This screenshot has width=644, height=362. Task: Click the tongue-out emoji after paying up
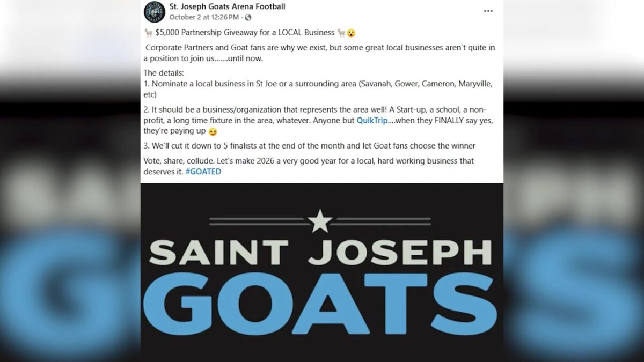(x=213, y=131)
